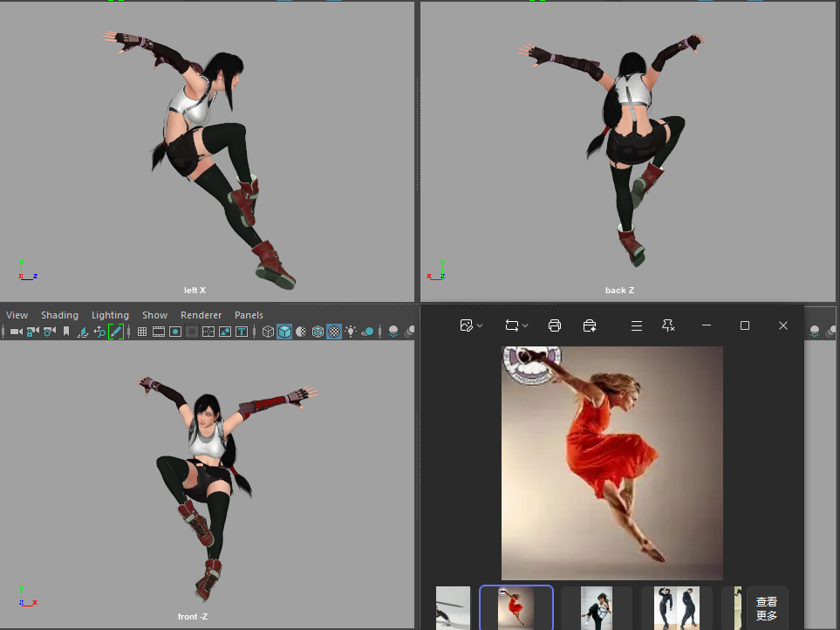Toggle the Textured checkerboard display icon
The image size is (840, 630).
334,332
